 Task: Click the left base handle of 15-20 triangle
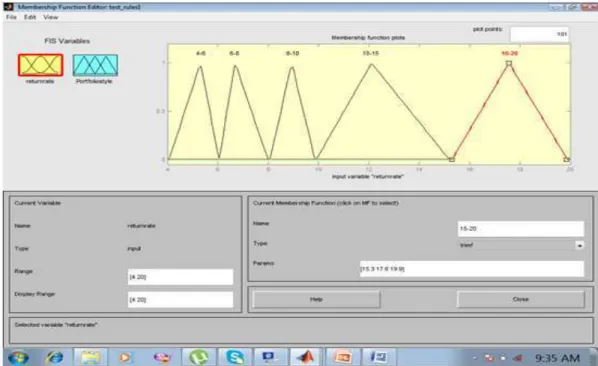tap(452, 159)
